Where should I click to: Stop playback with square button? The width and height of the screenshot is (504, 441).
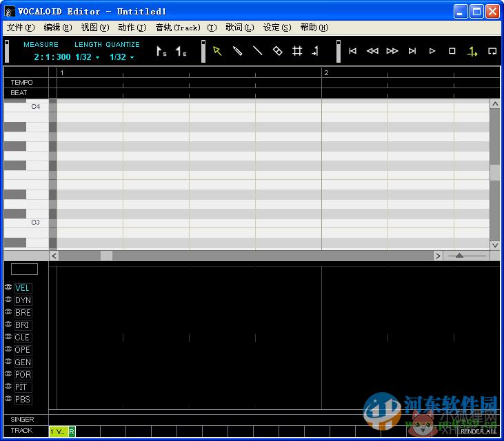click(452, 51)
